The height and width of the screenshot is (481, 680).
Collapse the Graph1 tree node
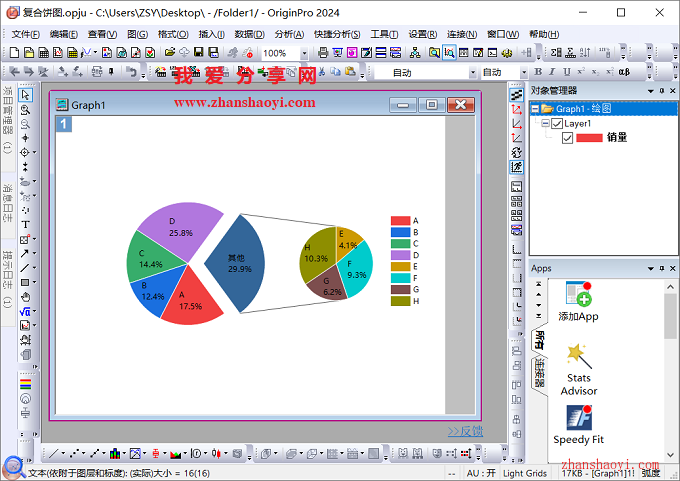(535, 109)
